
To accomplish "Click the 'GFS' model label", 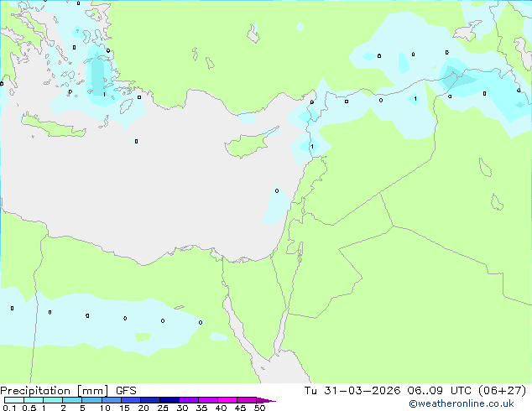I will (x=126, y=391).
